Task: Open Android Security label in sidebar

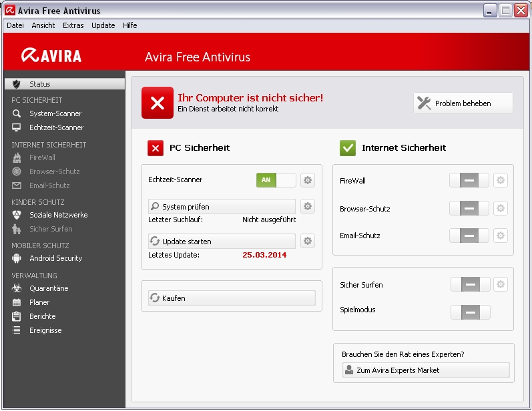Action: point(55,258)
